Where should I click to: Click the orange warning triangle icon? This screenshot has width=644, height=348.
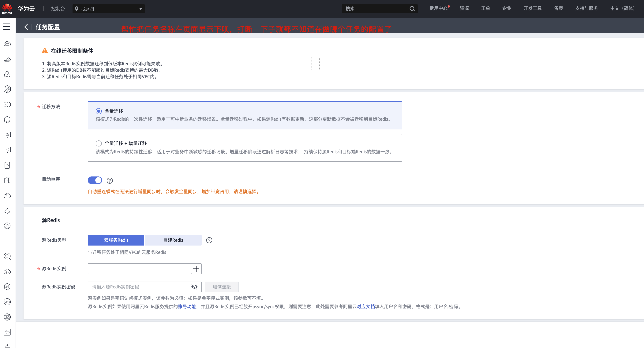pyautogui.click(x=45, y=51)
